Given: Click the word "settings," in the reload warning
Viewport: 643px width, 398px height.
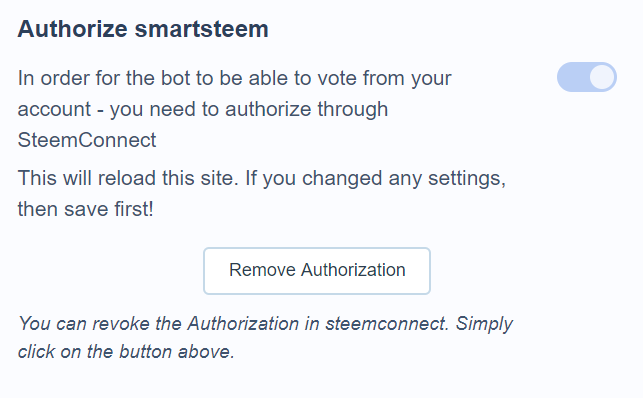Looking at the screenshot, I should coord(467,179).
